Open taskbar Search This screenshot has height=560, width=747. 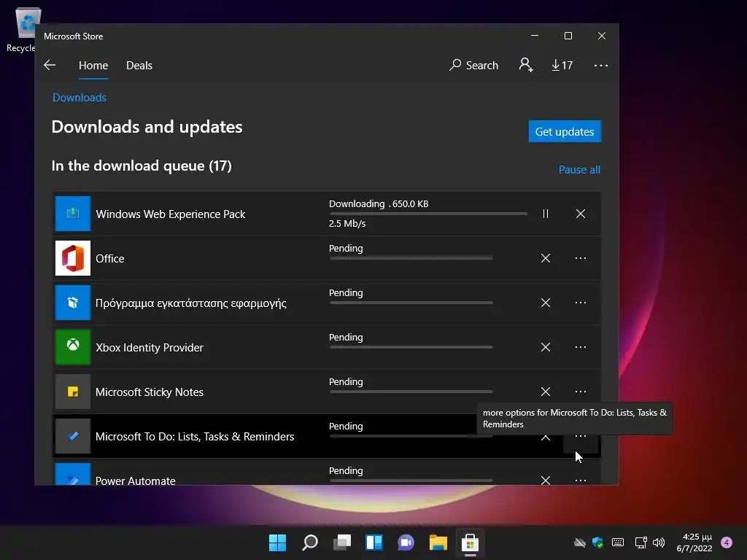pos(309,542)
